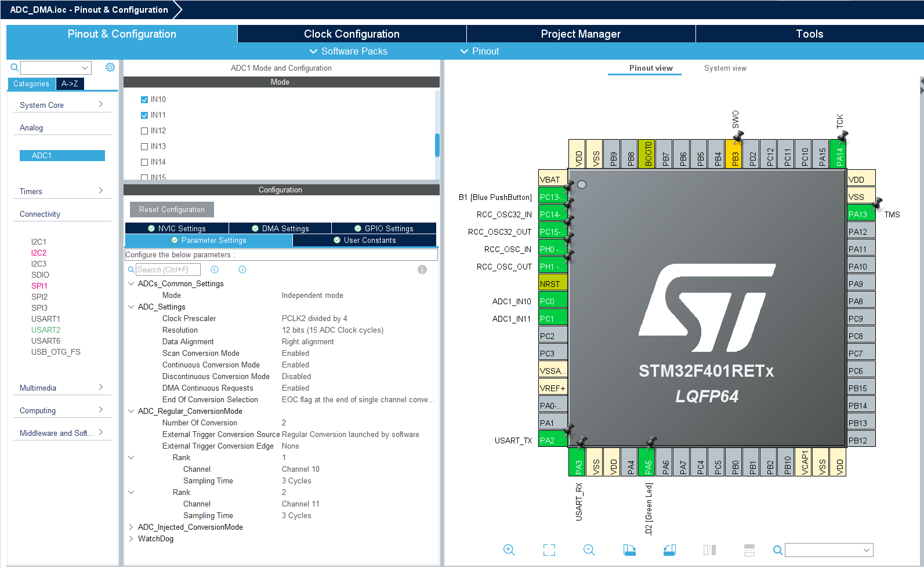
Task: Go to previous parameter search result
Action: [x=215, y=270]
